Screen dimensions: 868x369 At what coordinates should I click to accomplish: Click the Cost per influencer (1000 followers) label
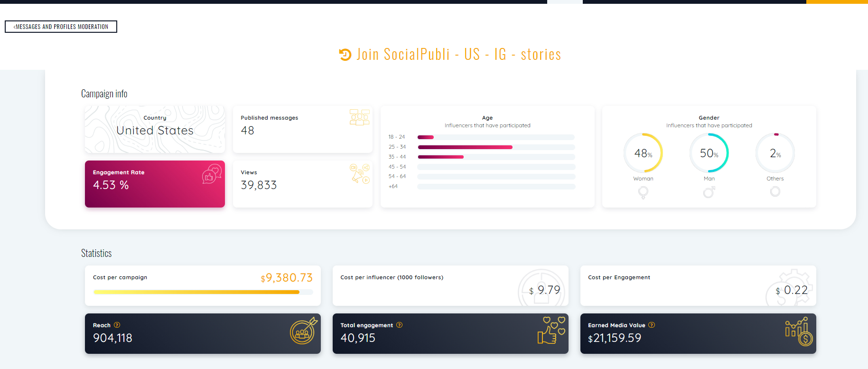(x=392, y=277)
